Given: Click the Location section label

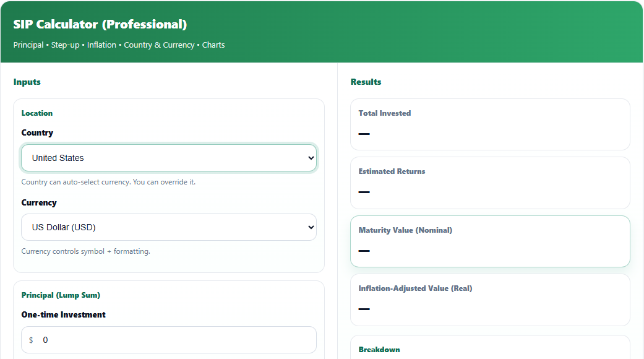Looking at the screenshot, I should coord(37,113).
